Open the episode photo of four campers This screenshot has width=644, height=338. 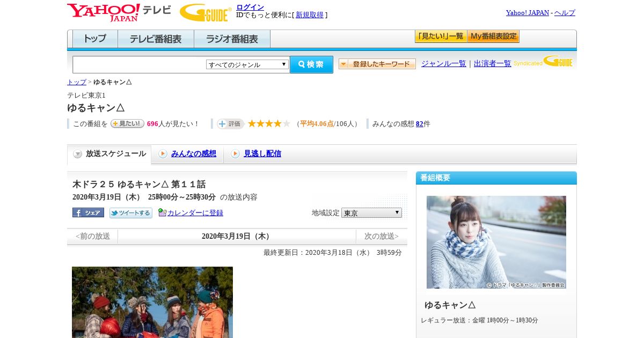coord(152,302)
